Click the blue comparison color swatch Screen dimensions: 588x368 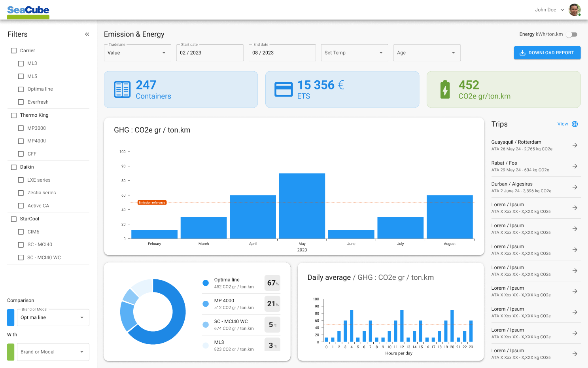point(11,317)
